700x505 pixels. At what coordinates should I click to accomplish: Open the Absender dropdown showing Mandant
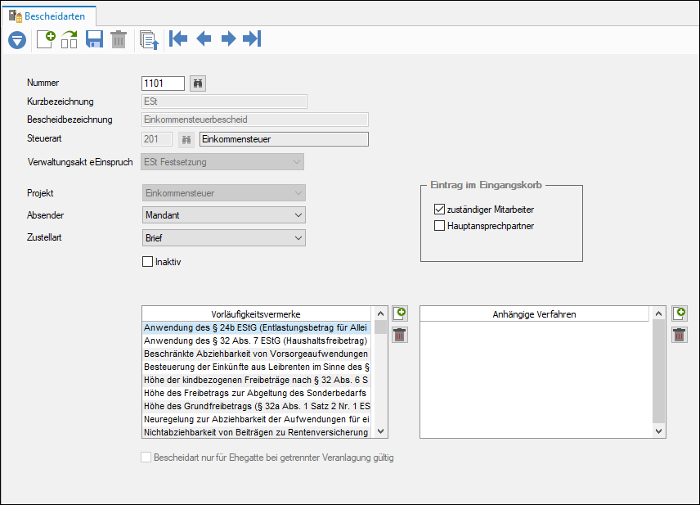point(224,215)
